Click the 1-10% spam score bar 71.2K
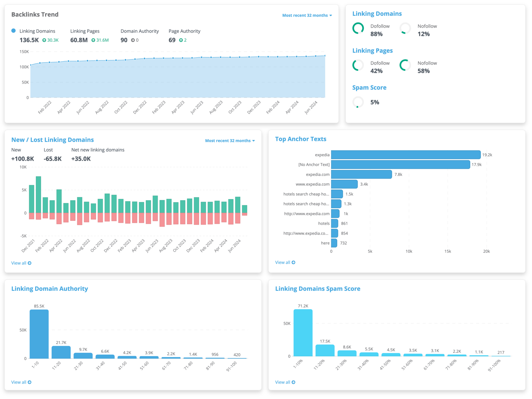This screenshot has width=532, height=399. point(303,333)
